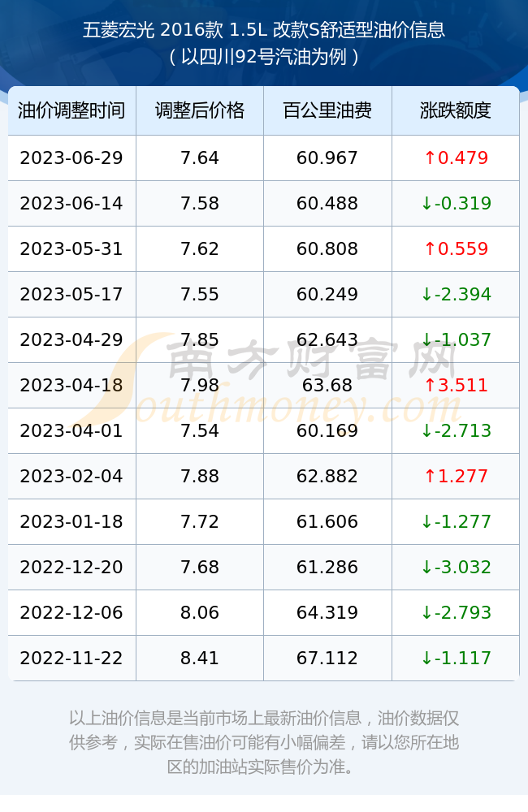Click the 2022-12-06 date cell
Image resolution: width=528 pixels, height=812 pixels.
pos(71,612)
